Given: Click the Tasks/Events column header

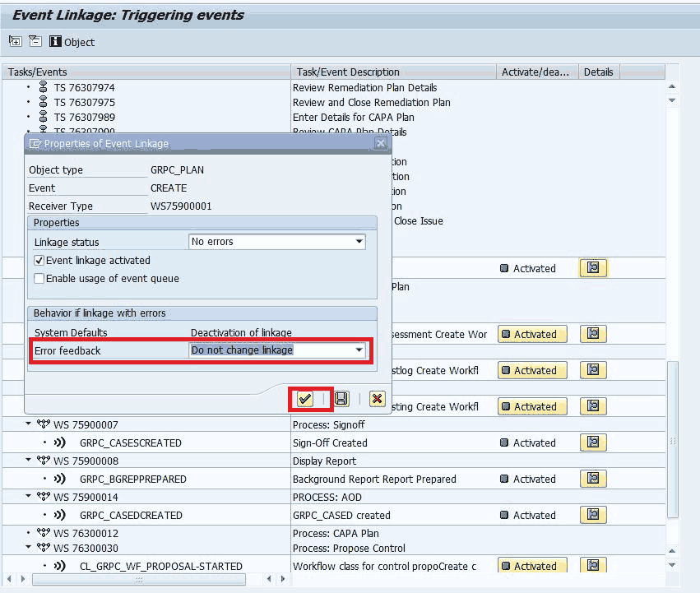Looking at the screenshot, I should (x=146, y=72).
